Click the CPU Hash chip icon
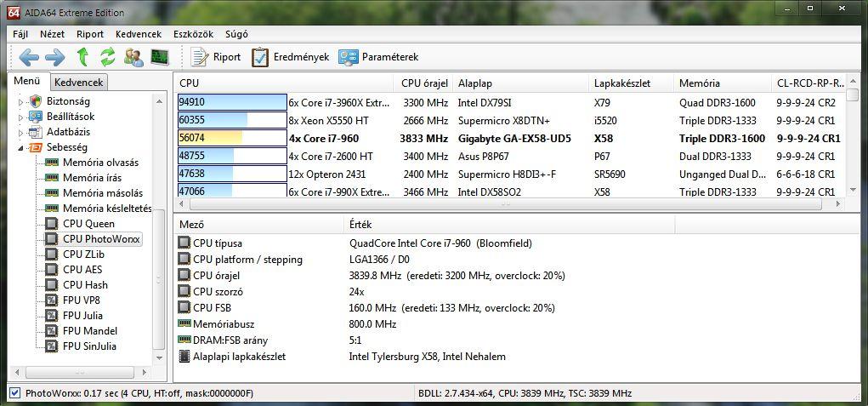Screen dimensions: 868x406 52,285
